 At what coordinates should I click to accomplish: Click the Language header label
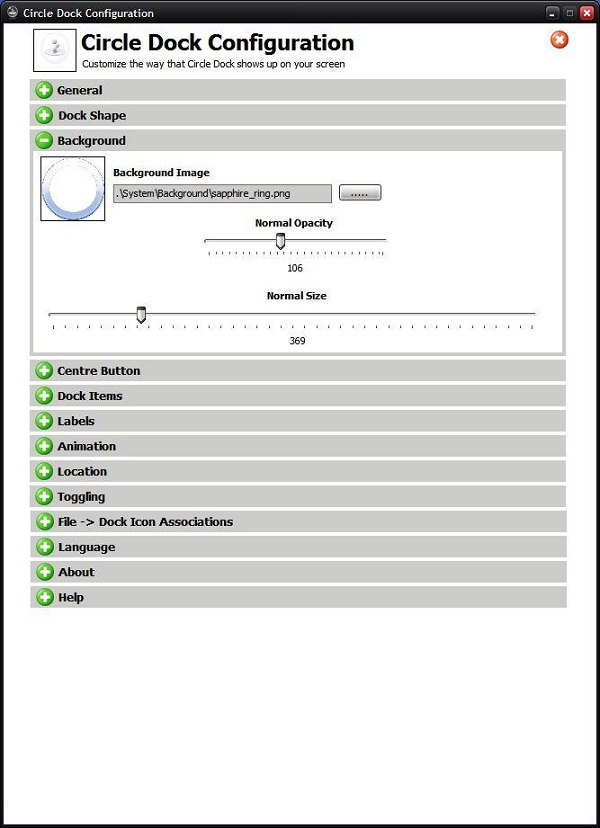pyautogui.click(x=87, y=548)
